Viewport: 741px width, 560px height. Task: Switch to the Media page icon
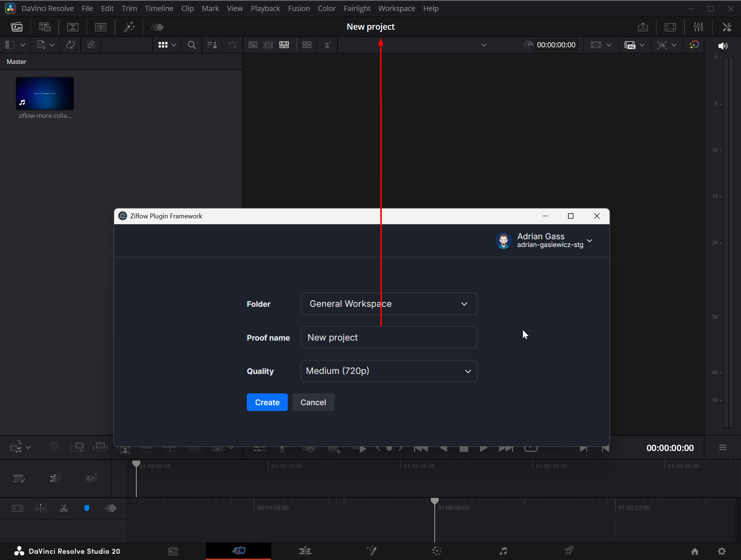[x=173, y=551]
